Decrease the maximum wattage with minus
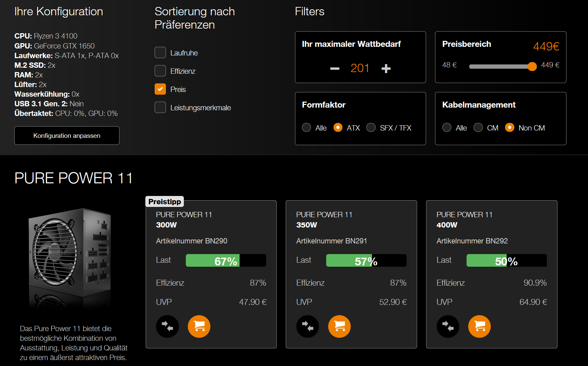This screenshot has height=366, width=588. coord(335,69)
